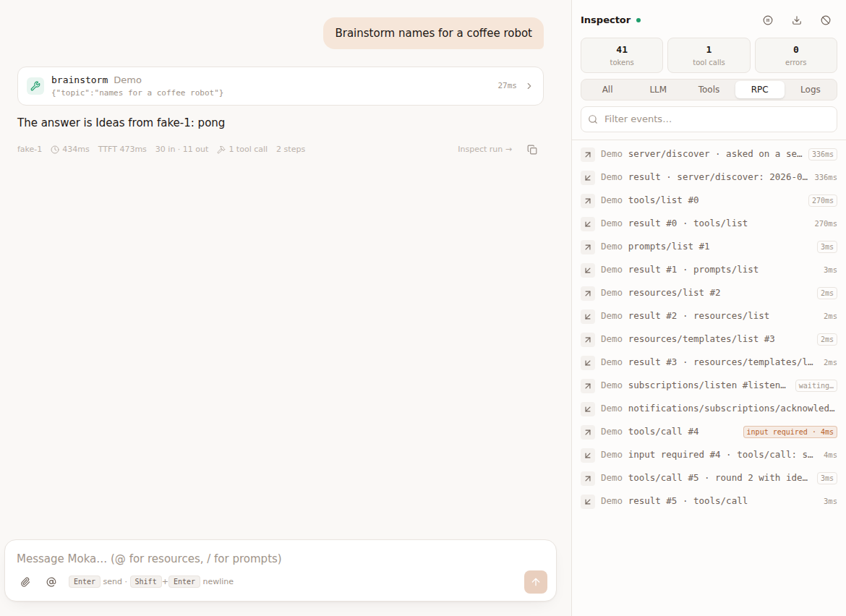Image resolution: width=846 pixels, height=616 pixels.
Task: Open the resources/templates/list #3 request
Action: [709, 340]
